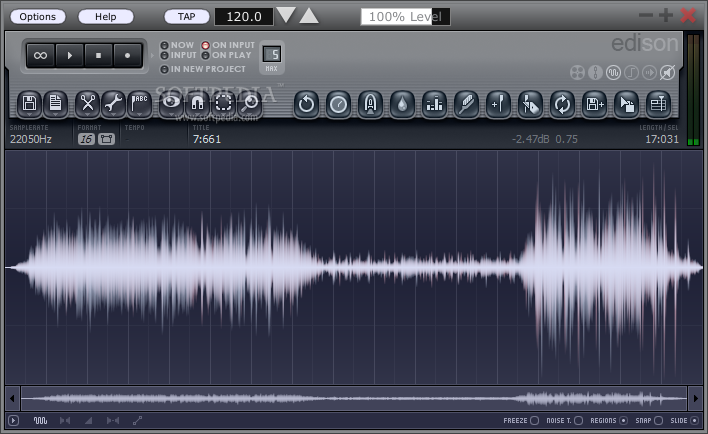Viewport: 708px width, 434px height.
Task: Stop playback with the square stop button
Action: pos(98,56)
